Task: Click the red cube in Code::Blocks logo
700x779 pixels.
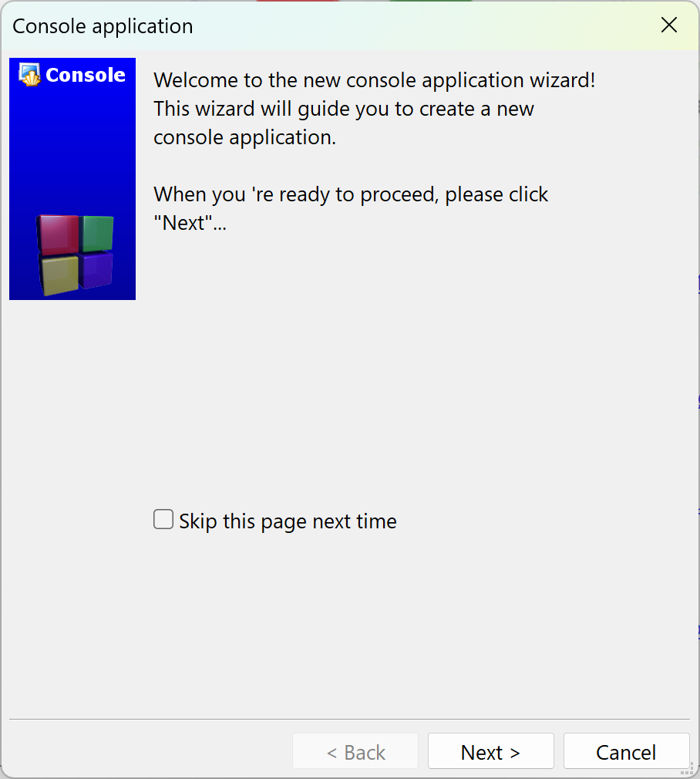Action: coord(58,234)
